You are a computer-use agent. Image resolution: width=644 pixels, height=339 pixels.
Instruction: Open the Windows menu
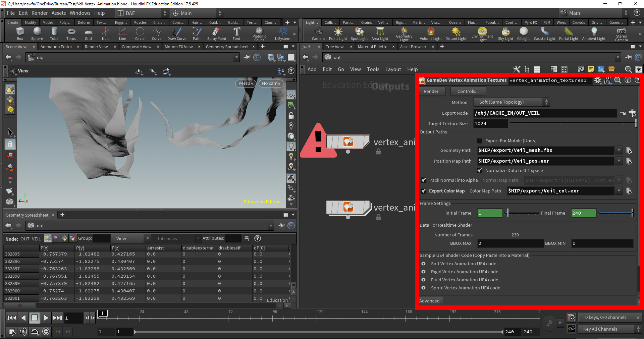80,13
